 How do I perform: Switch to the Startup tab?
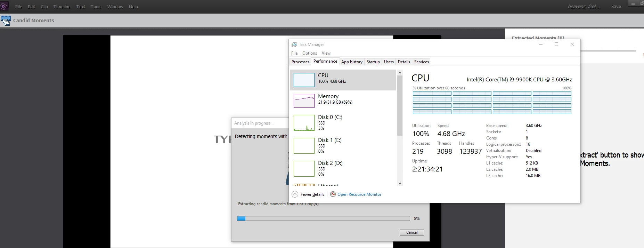coord(373,62)
